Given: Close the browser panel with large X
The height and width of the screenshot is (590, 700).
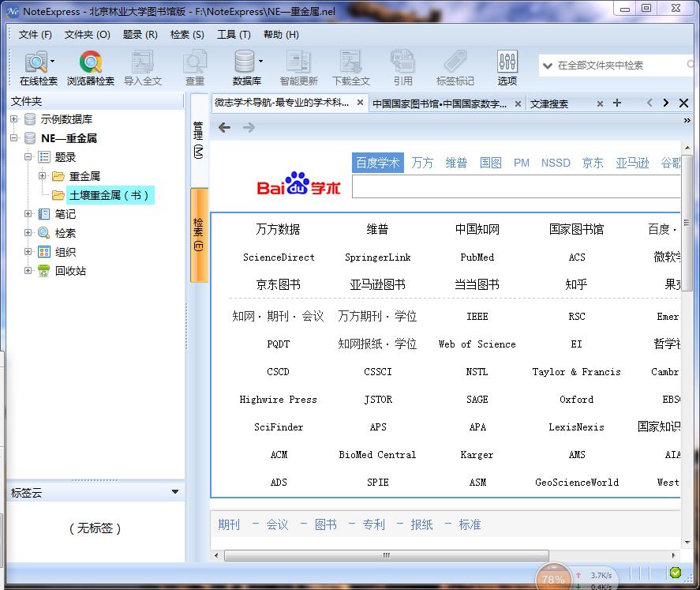Looking at the screenshot, I should point(683,103).
